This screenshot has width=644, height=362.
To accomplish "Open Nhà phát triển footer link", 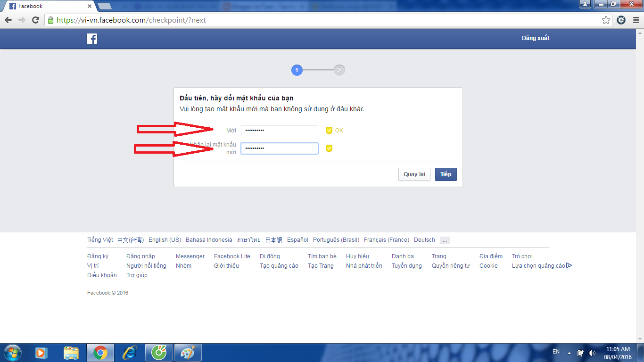I will click(x=364, y=266).
